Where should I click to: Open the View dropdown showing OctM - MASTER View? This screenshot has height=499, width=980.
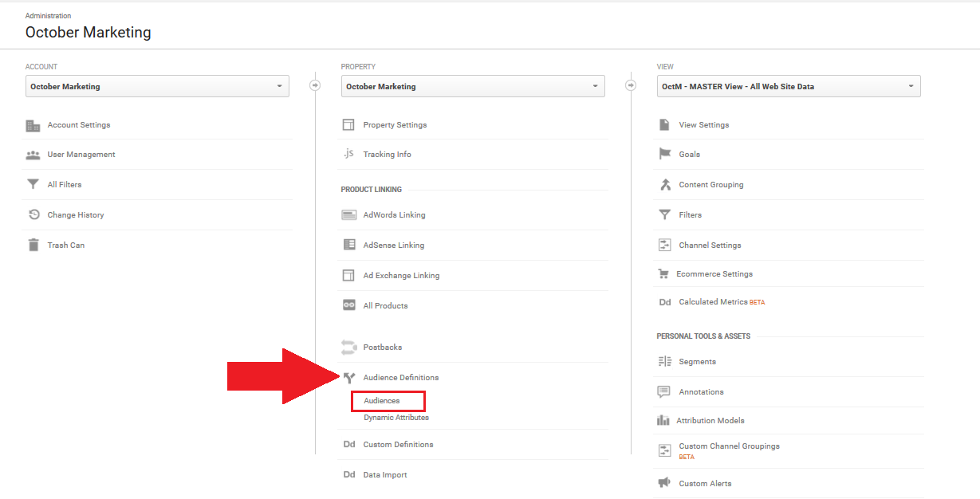pyautogui.click(x=789, y=86)
